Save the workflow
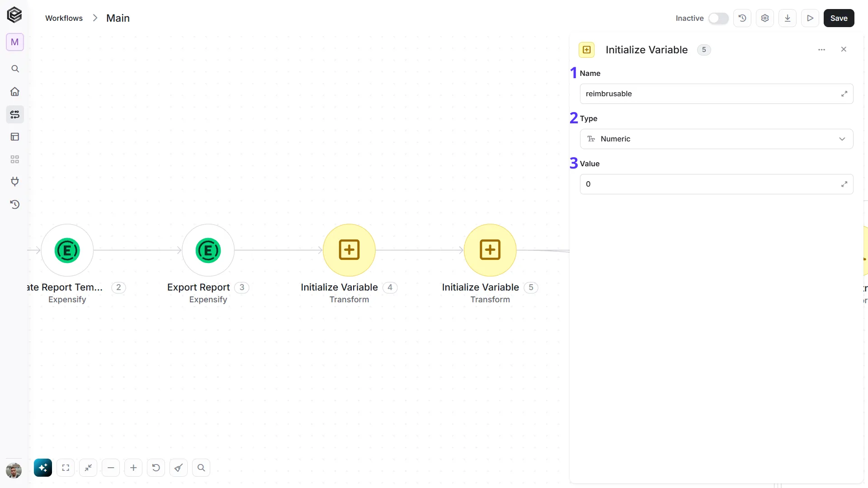 tap(839, 18)
